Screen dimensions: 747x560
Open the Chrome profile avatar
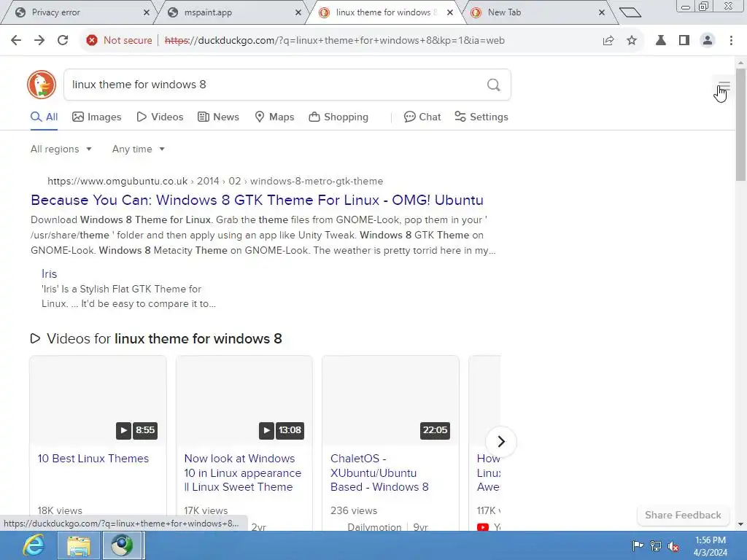pos(708,41)
